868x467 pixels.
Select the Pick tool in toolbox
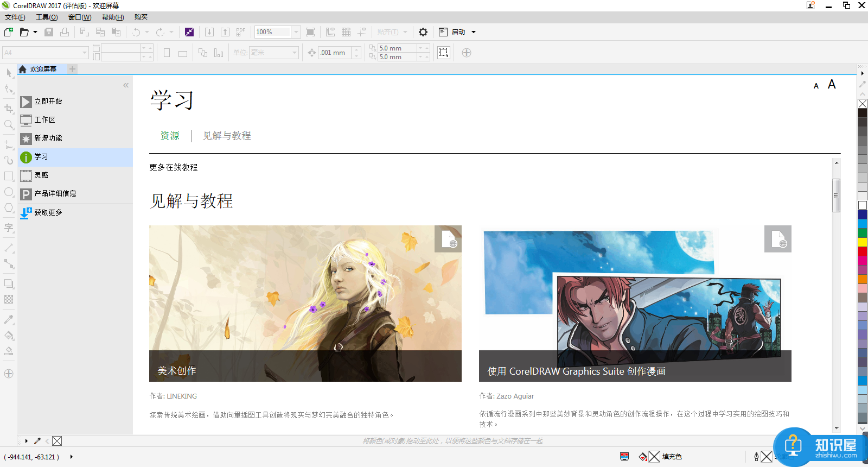pos(9,73)
